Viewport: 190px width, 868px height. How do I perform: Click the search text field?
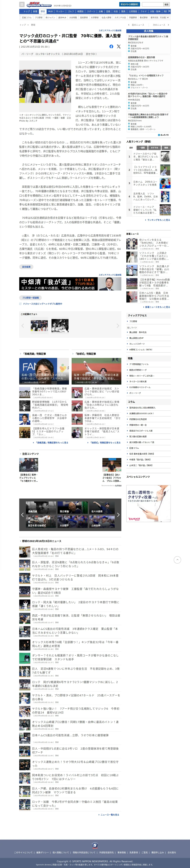tap(153, 5)
